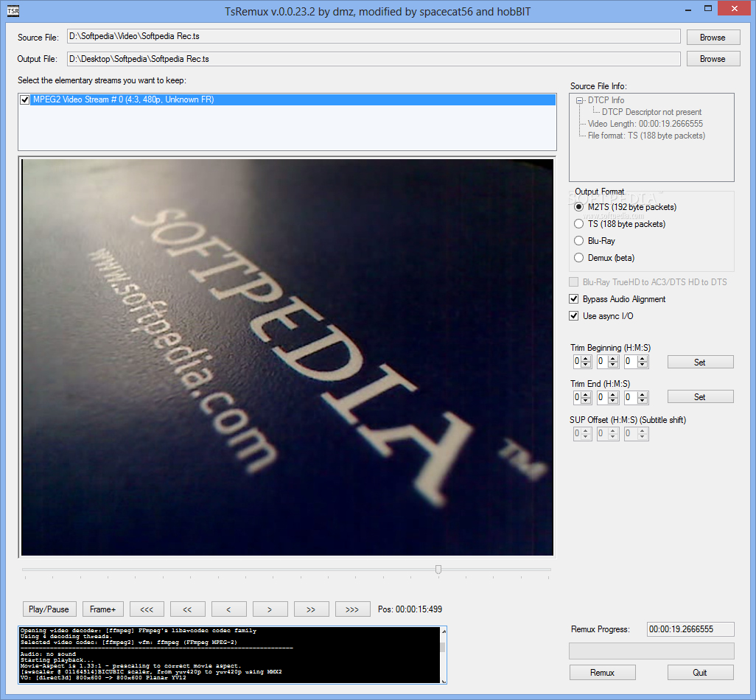Viewport: 756px width, 700px height.
Task: Jump back with the <<< button
Action: (147, 609)
